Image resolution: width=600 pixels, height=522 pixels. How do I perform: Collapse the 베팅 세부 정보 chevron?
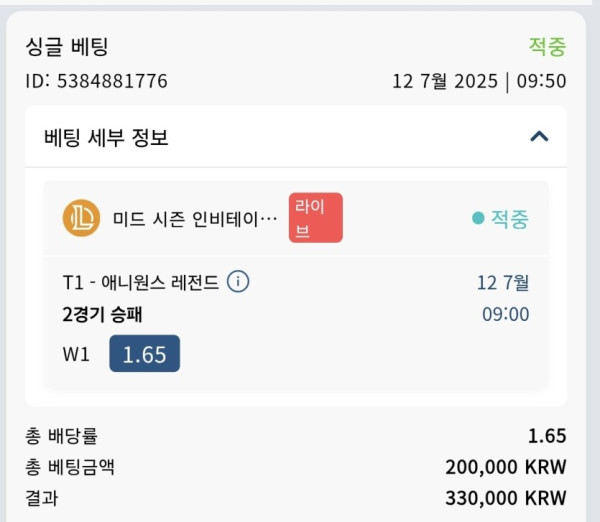coord(539,137)
